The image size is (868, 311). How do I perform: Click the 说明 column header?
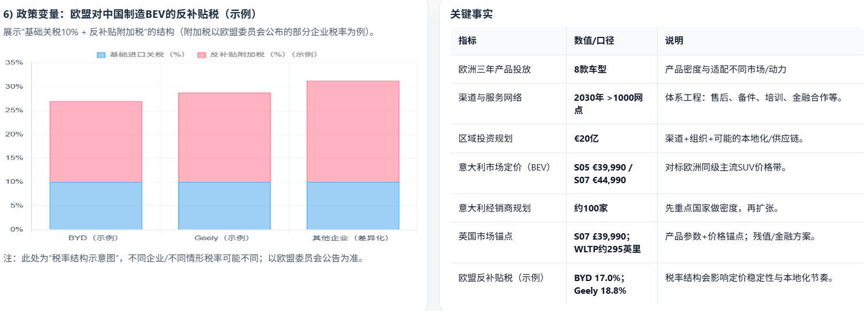click(x=674, y=41)
